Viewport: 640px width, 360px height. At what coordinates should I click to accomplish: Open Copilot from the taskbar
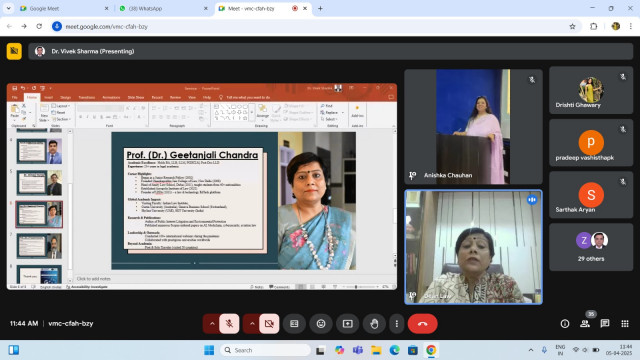339,350
